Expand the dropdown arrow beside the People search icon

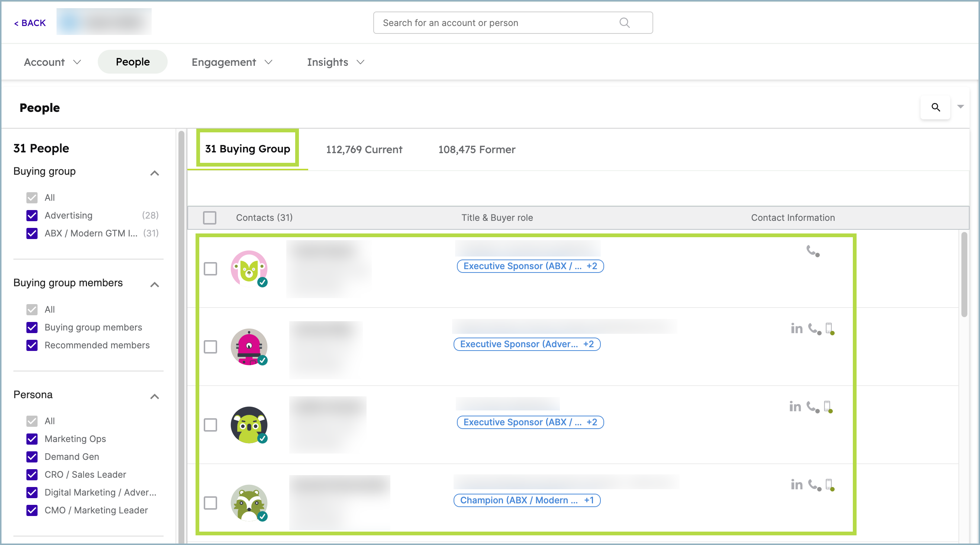click(960, 107)
